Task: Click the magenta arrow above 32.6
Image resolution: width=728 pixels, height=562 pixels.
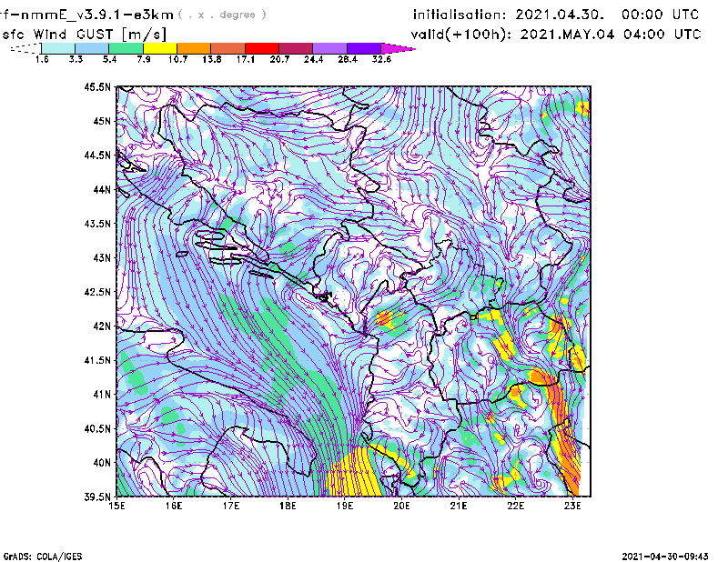Action: pyautogui.click(x=398, y=48)
